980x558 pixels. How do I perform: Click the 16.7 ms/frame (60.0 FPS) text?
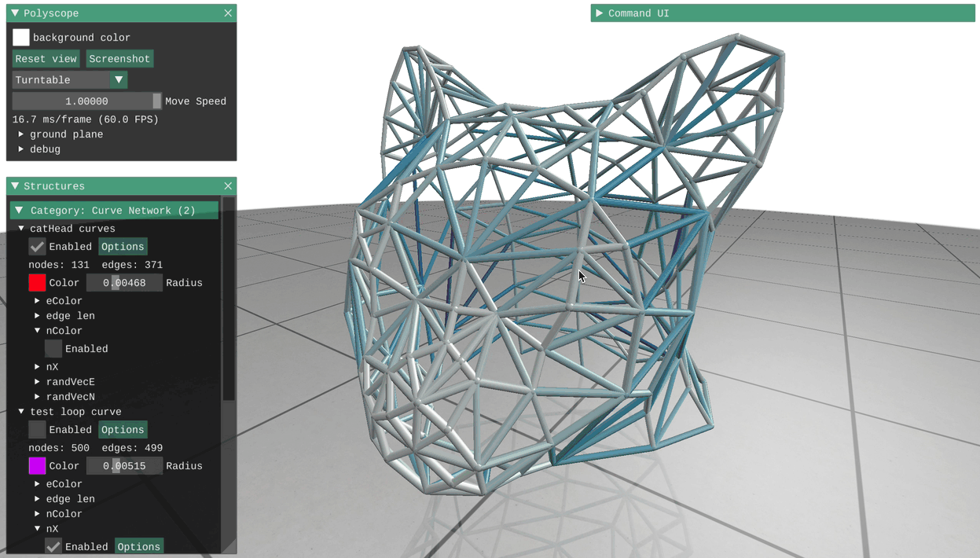(86, 119)
